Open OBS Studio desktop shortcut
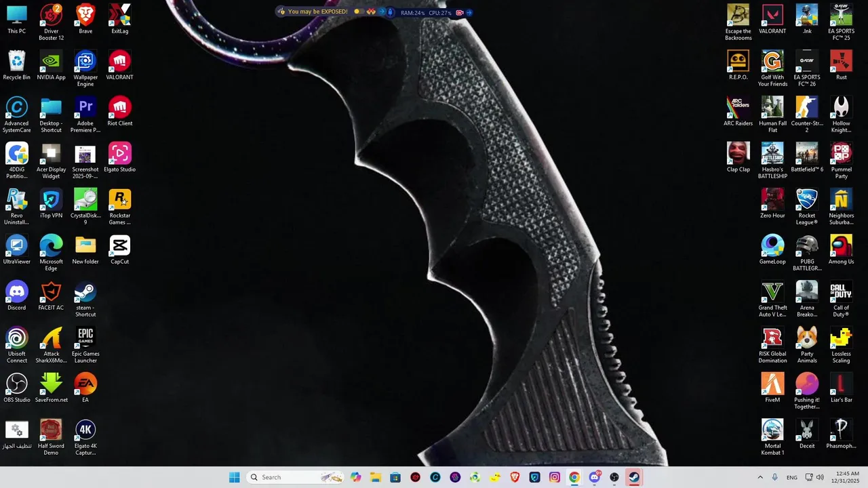Viewport: 868px width, 488px height. (x=17, y=388)
